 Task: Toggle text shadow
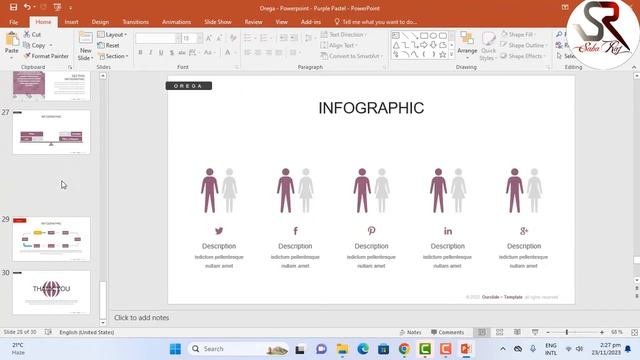pyautogui.click(x=172, y=53)
